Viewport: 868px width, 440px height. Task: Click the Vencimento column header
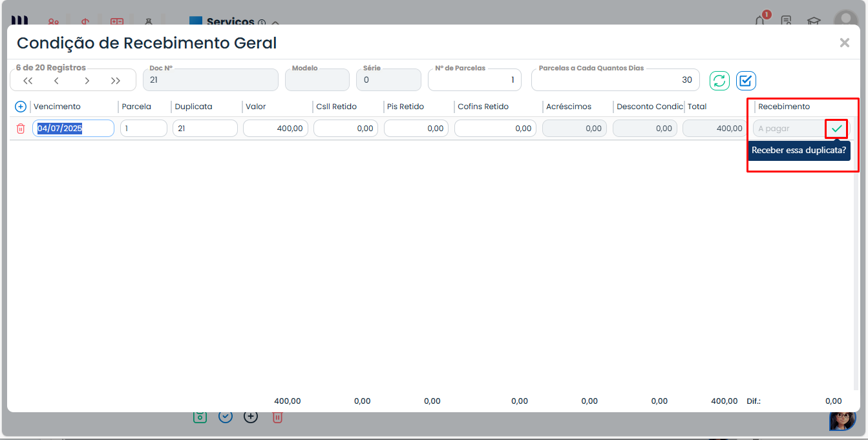click(x=57, y=107)
